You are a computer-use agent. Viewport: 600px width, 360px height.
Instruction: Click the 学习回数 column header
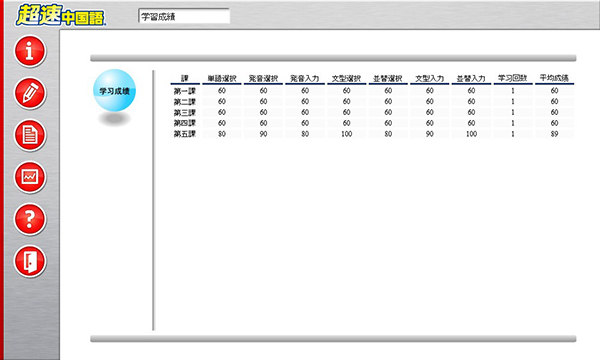[513, 78]
